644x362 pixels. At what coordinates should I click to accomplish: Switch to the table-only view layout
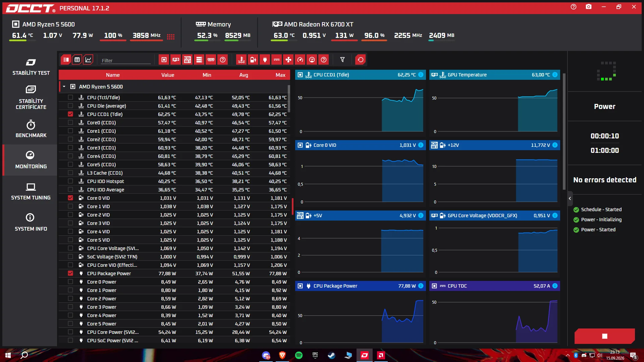[66, 60]
